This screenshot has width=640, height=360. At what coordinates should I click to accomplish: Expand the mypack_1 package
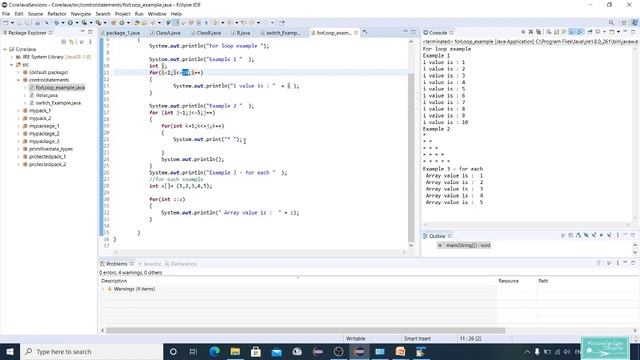(x=18, y=111)
